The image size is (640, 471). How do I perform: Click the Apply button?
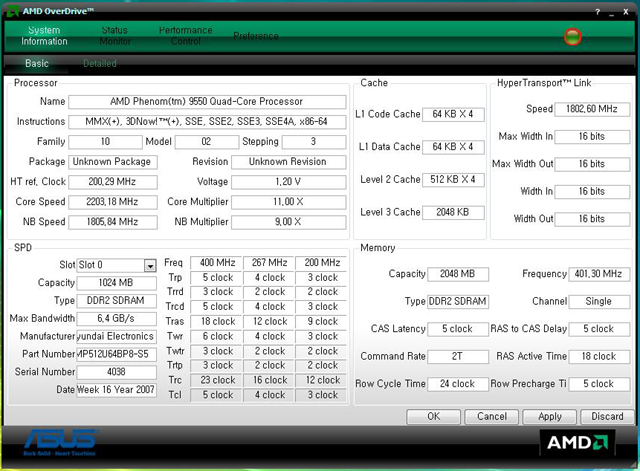(550, 417)
